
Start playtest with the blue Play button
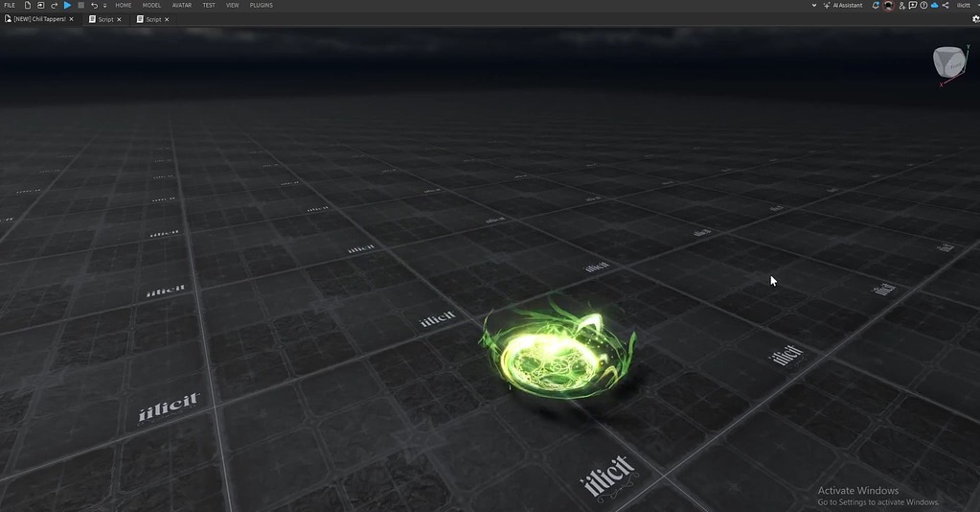[x=67, y=5]
